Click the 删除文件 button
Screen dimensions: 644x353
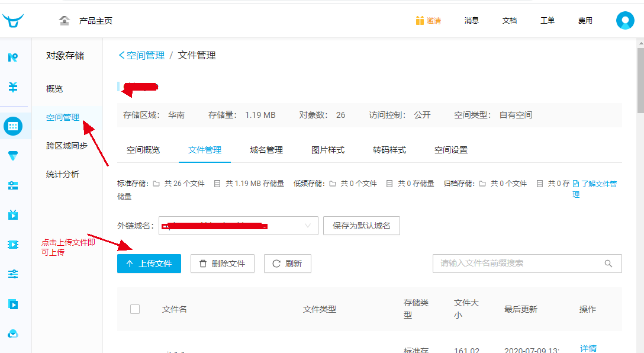[x=222, y=264]
